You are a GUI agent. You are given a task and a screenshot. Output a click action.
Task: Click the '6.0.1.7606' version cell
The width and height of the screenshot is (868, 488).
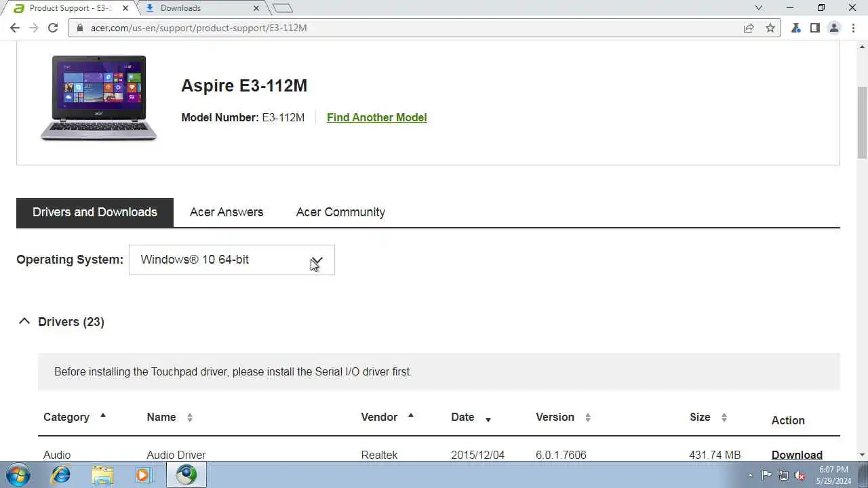click(x=561, y=455)
